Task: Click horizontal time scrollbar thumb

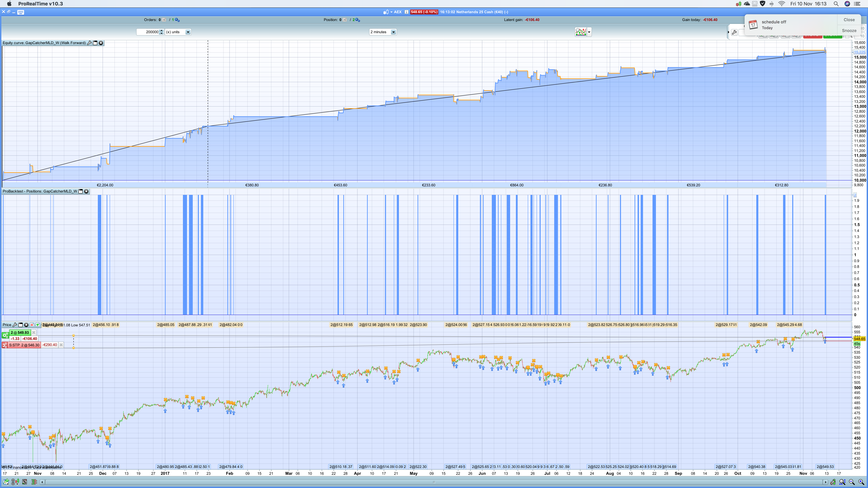Action: click(x=434, y=482)
